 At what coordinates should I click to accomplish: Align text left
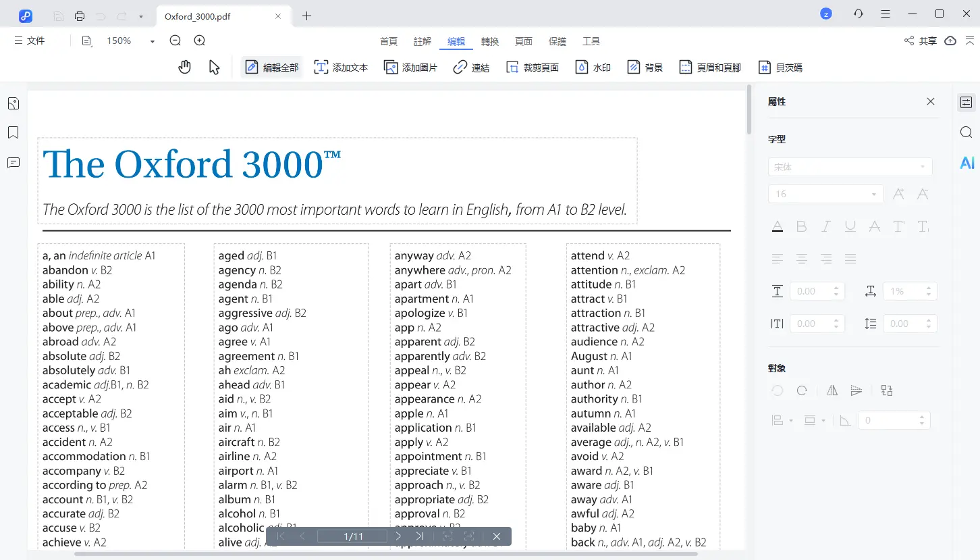pos(778,259)
